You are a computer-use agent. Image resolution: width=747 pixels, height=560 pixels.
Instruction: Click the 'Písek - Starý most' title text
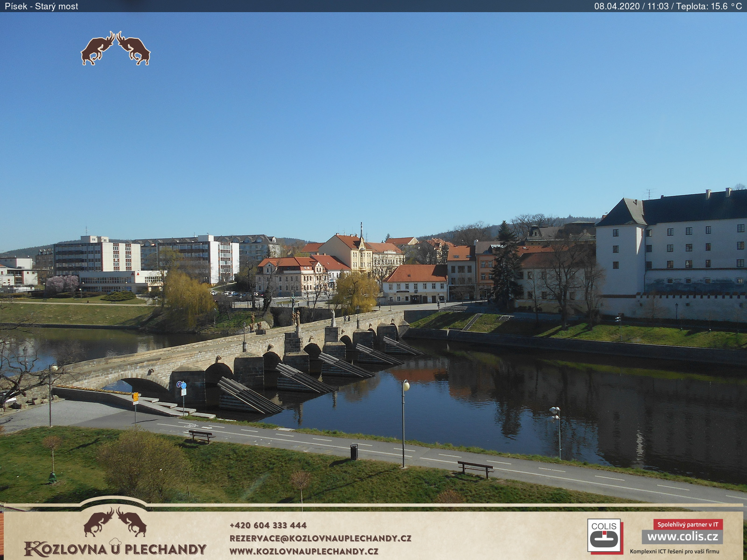[42, 6]
